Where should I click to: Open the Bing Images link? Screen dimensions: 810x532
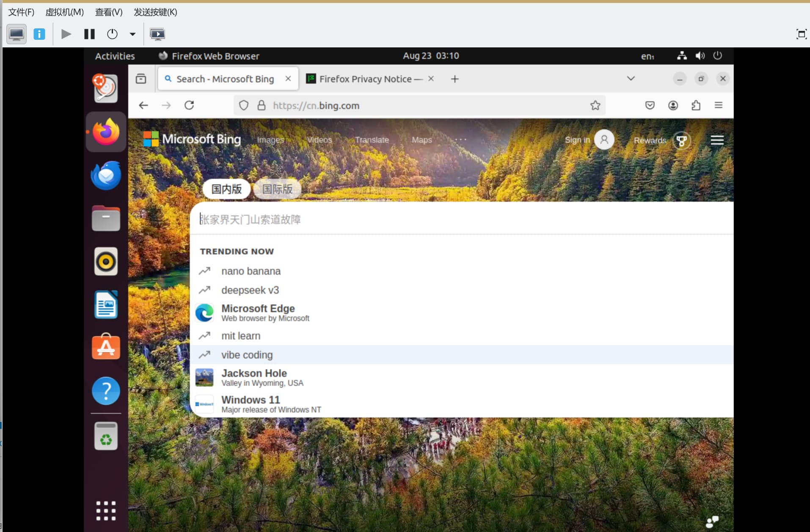coord(270,140)
